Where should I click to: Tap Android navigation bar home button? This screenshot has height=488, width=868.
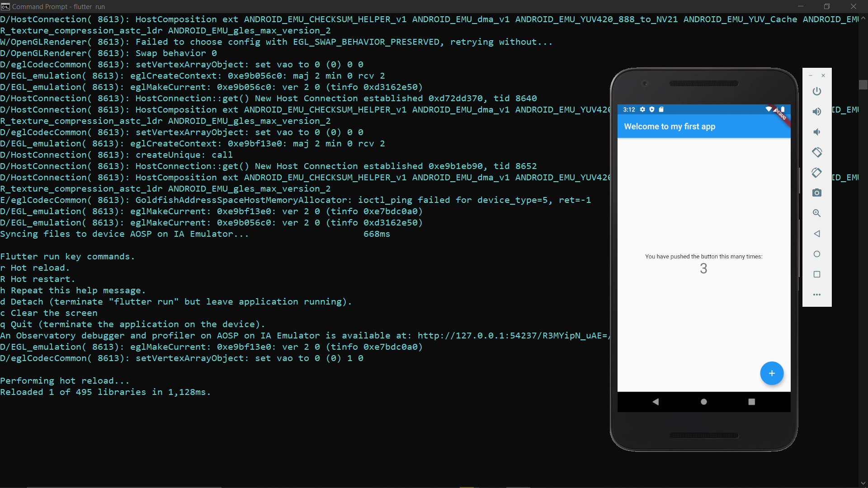tap(703, 402)
